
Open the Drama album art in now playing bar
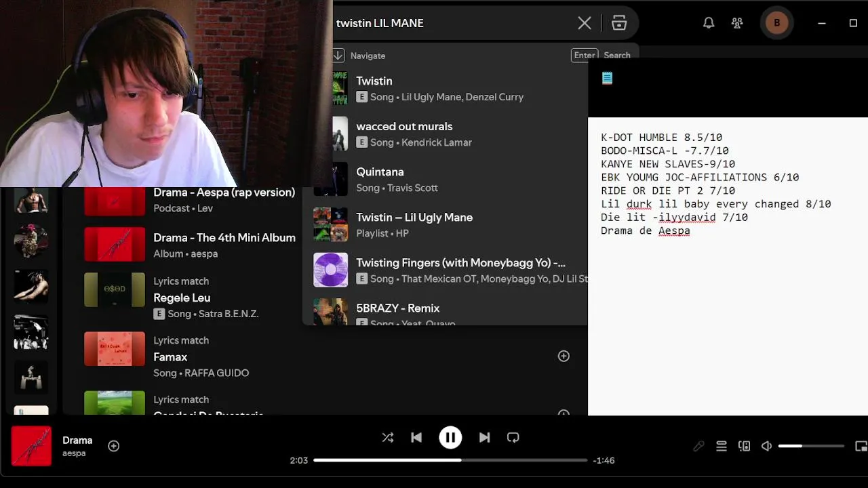[31, 446]
